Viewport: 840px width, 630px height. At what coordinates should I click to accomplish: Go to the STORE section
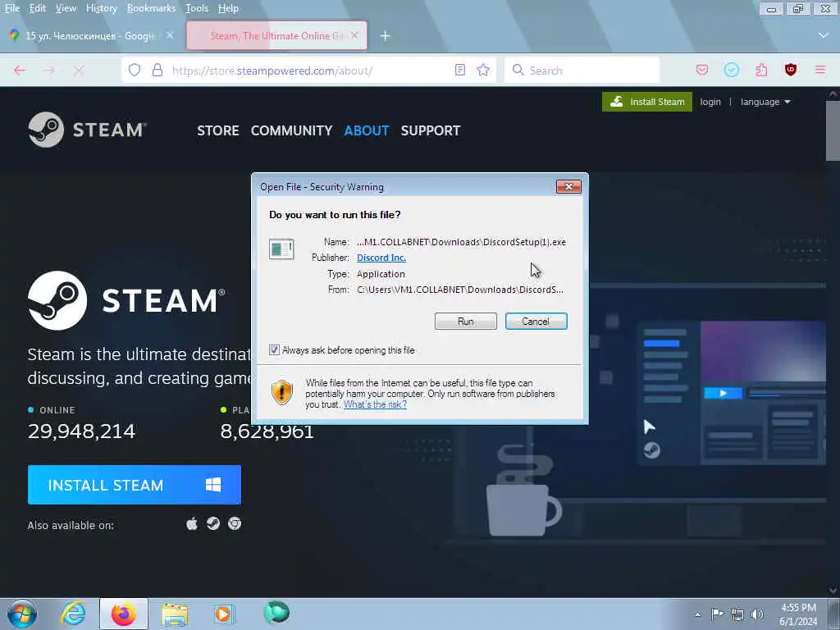click(x=218, y=130)
